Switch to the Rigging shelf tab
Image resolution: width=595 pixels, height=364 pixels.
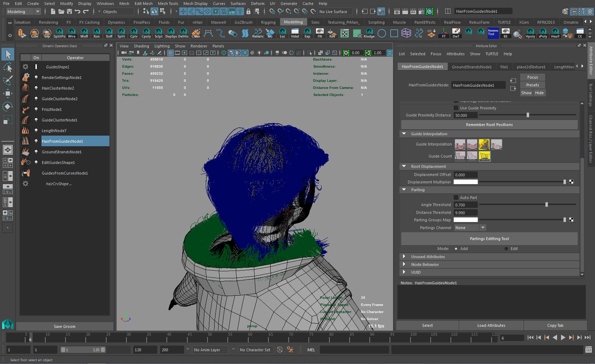[268, 22]
